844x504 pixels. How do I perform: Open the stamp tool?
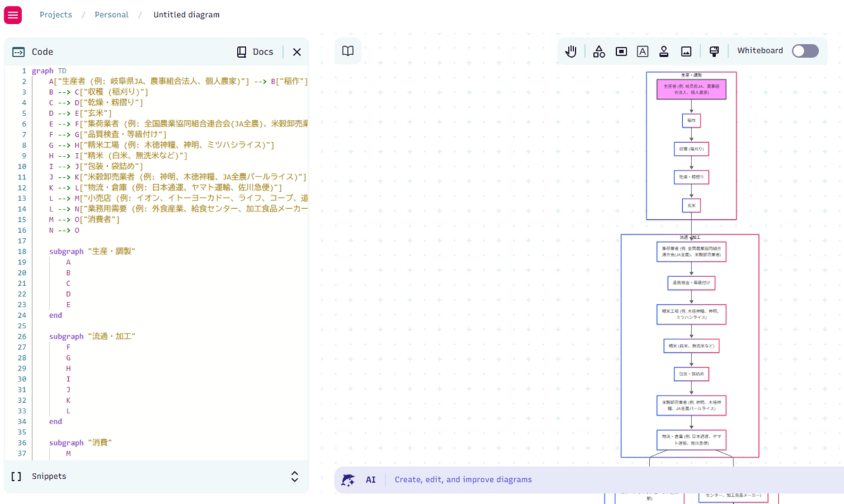coord(664,51)
